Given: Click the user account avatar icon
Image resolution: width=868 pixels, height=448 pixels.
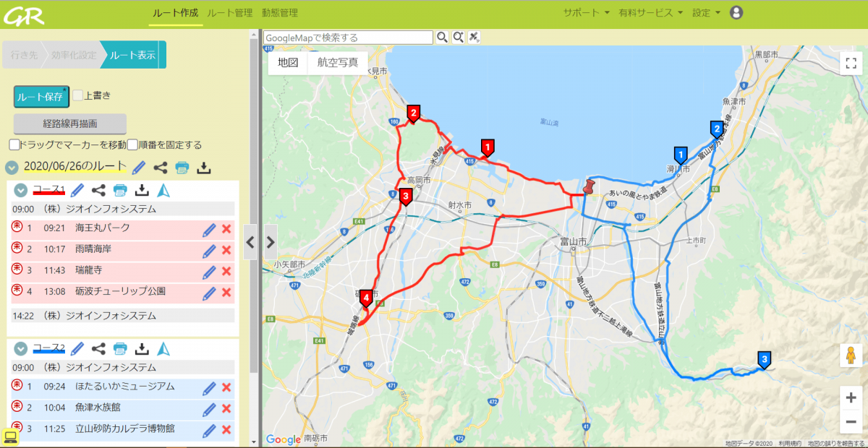Looking at the screenshot, I should [x=736, y=12].
